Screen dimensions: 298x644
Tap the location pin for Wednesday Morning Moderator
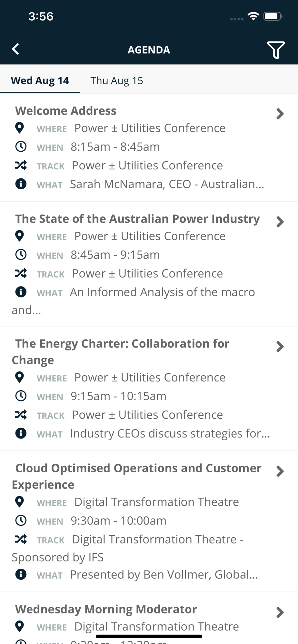pos(20,626)
